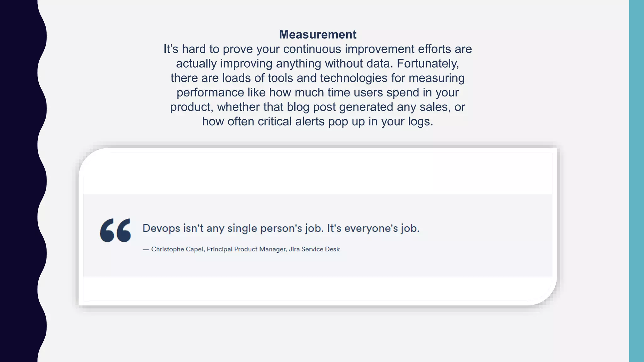Click the quote "Devops isn't any single person's job"

tap(233, 228)
